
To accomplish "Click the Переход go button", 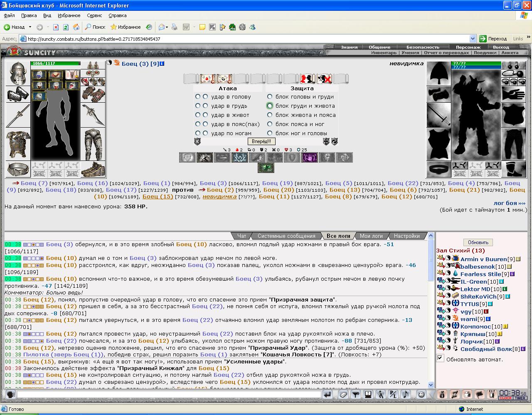I will (493, 39).
